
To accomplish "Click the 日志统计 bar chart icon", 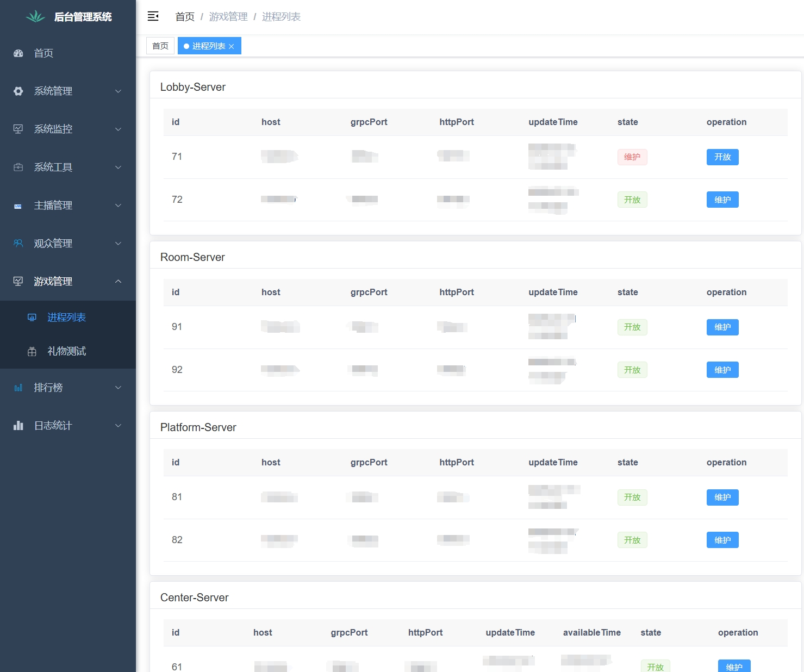I will [x=18, y=426].
